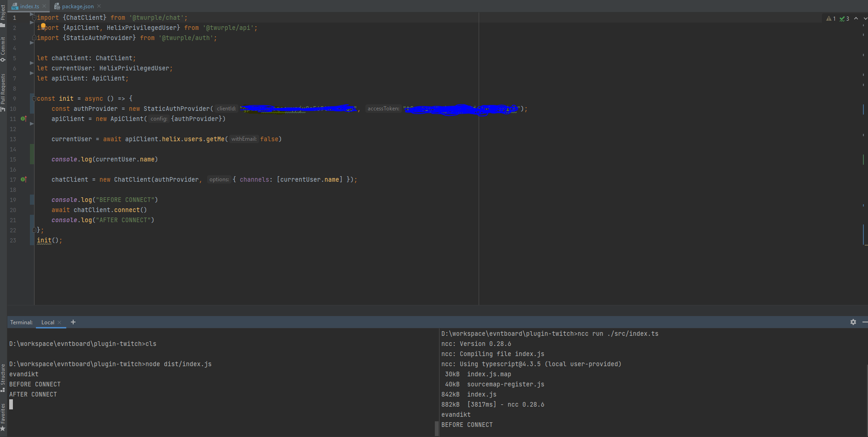The height and width of the screenshot is (437, 868).
Task: Switch to the package.json tab
Action: (77, 6)
